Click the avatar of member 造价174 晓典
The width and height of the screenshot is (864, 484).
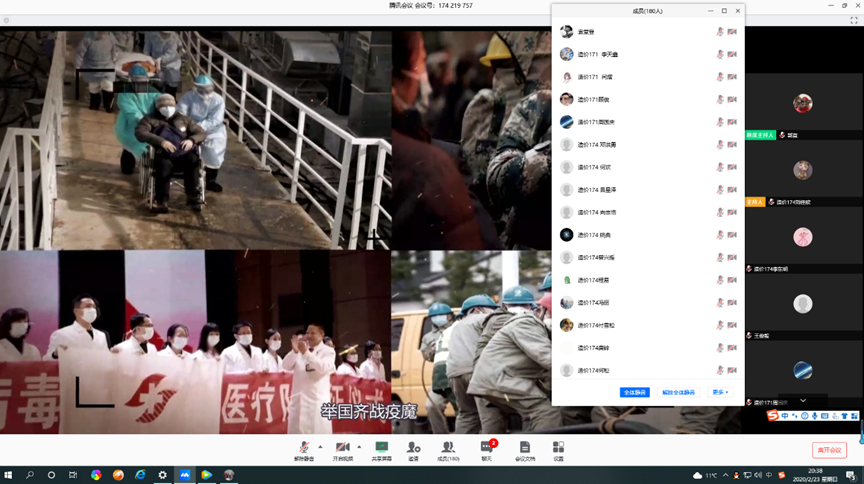(x=566, y=235)
